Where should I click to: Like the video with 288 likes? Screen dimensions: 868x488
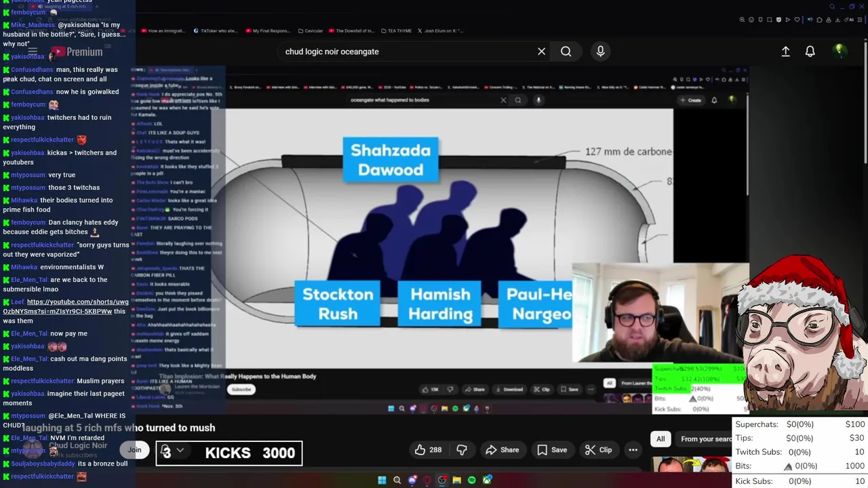coord(428,449)
